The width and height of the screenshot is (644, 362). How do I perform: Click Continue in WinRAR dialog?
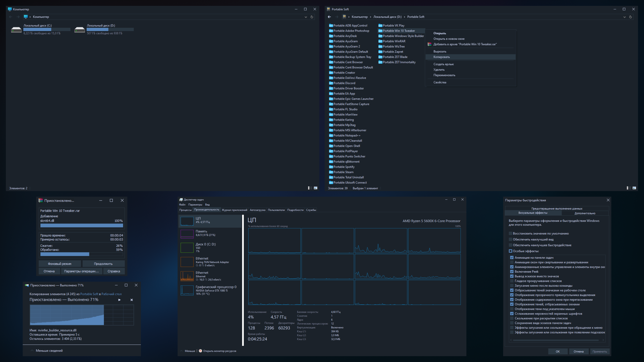(x=103, y=264)
